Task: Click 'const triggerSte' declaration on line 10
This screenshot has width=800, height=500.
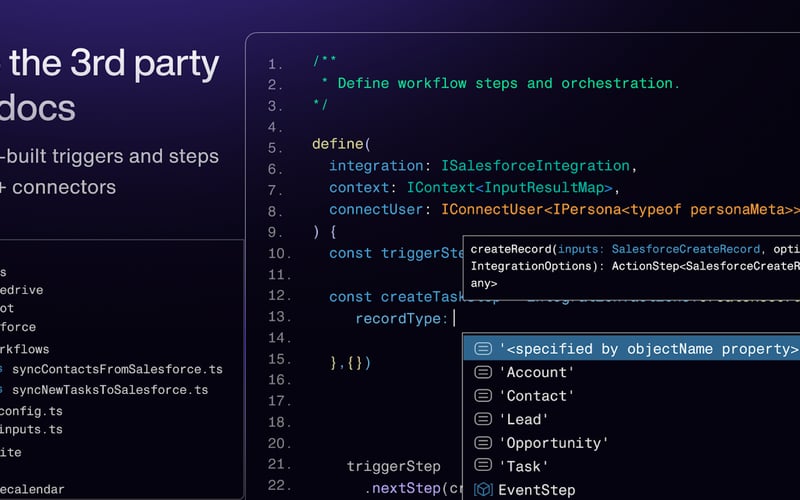Action: (396, 254)
